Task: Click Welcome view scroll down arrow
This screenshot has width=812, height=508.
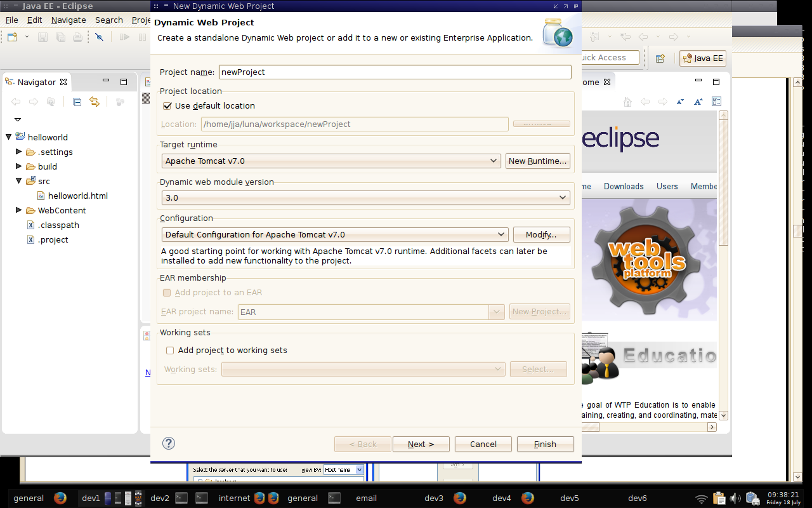Action: click(723, 415)
